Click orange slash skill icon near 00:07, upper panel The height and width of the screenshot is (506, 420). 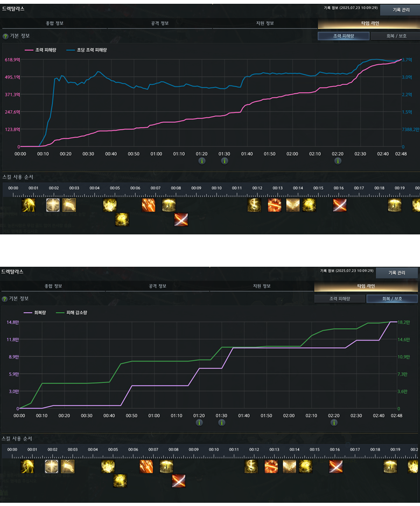click(149, 205)
